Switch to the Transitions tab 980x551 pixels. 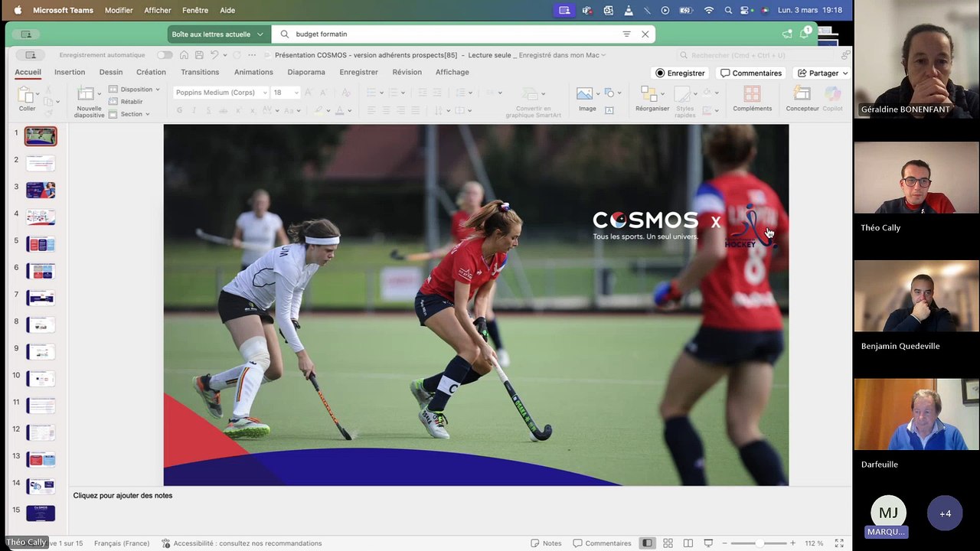200,72
